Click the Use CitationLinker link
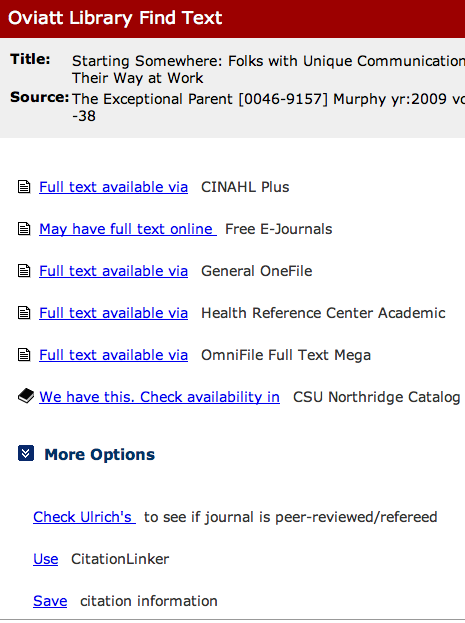 point(46,559)
